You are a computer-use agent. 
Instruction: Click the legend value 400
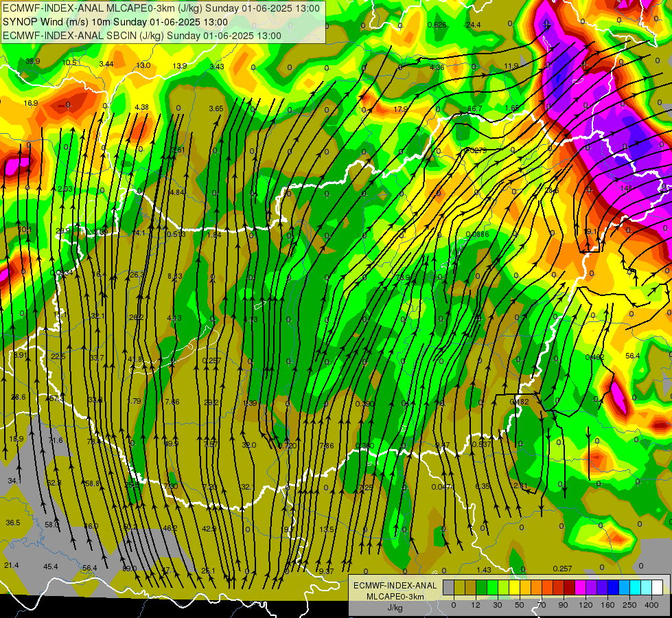click(x=651, y=605)
